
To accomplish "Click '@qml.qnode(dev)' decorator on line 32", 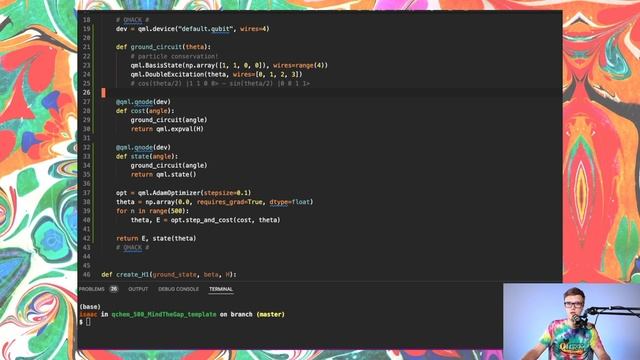I will click(x=143, y=147).
